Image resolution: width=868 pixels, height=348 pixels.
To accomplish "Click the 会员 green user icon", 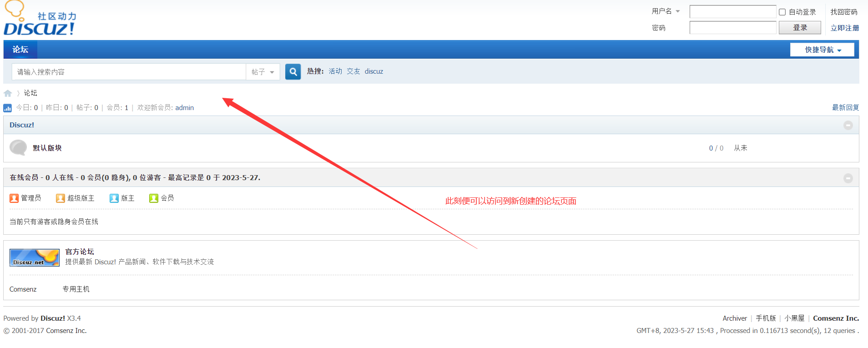I will click(154, 198).
